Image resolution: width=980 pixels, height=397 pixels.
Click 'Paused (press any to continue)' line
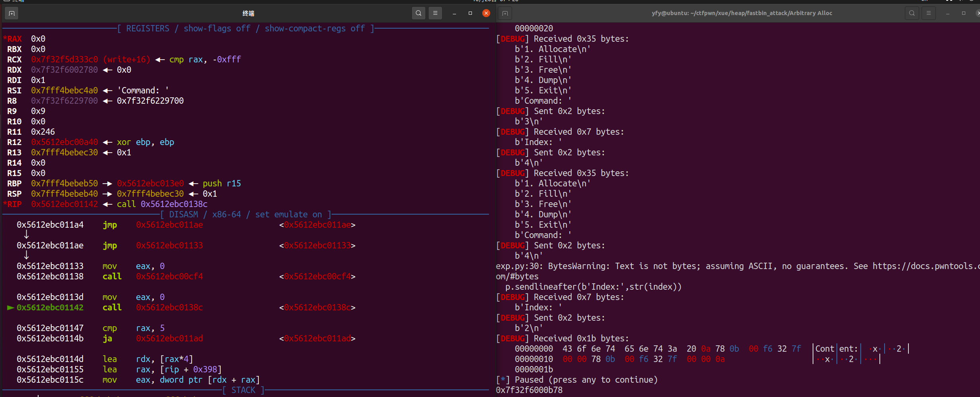pos(577,380)
